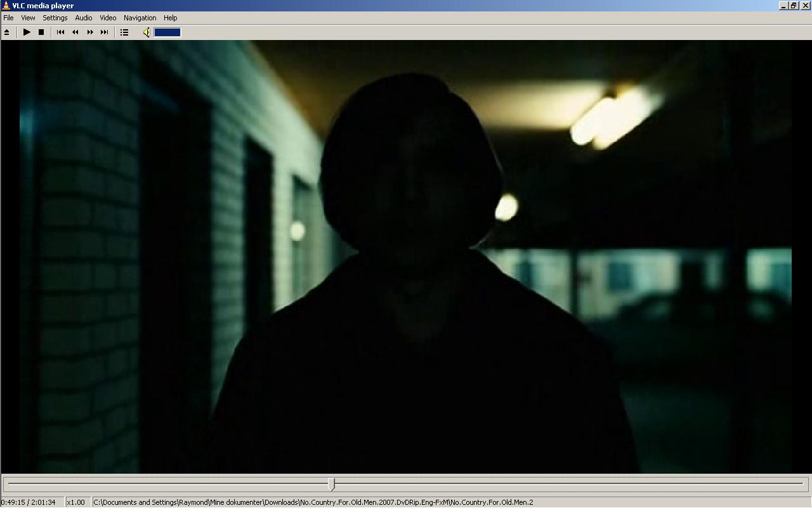This screenshot has height=508, width=812.
Task: Click the file path in the status bar
Action: pyautogui.click(x=313, y=502)
